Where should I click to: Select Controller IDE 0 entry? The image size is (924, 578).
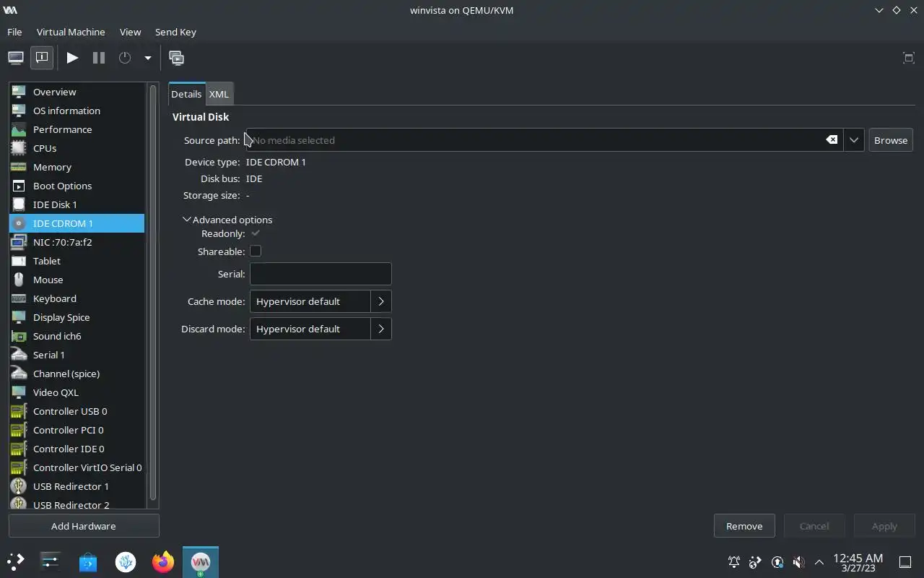pyautogui.click(x=77, y=449)
